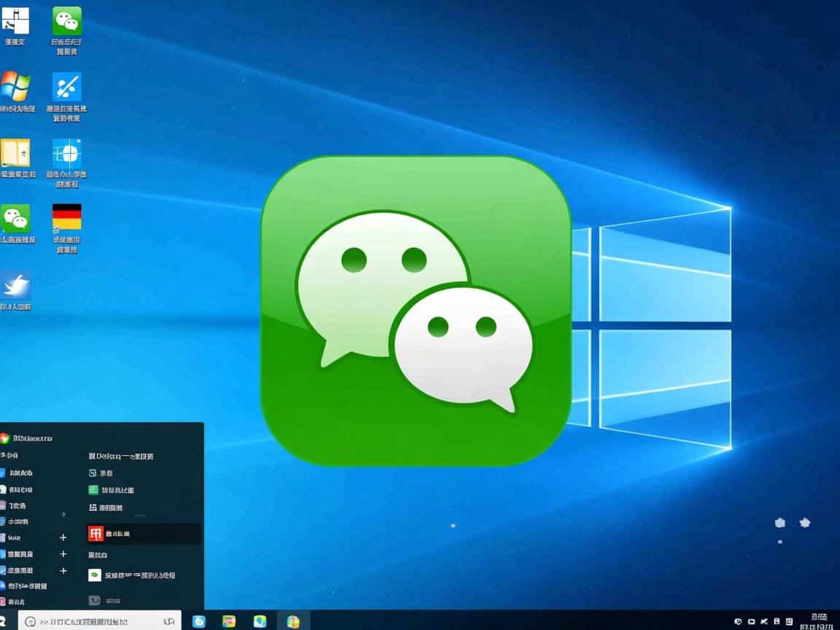Click the user account at Start menu top
The image size is (840, 630).
(26, 438)
